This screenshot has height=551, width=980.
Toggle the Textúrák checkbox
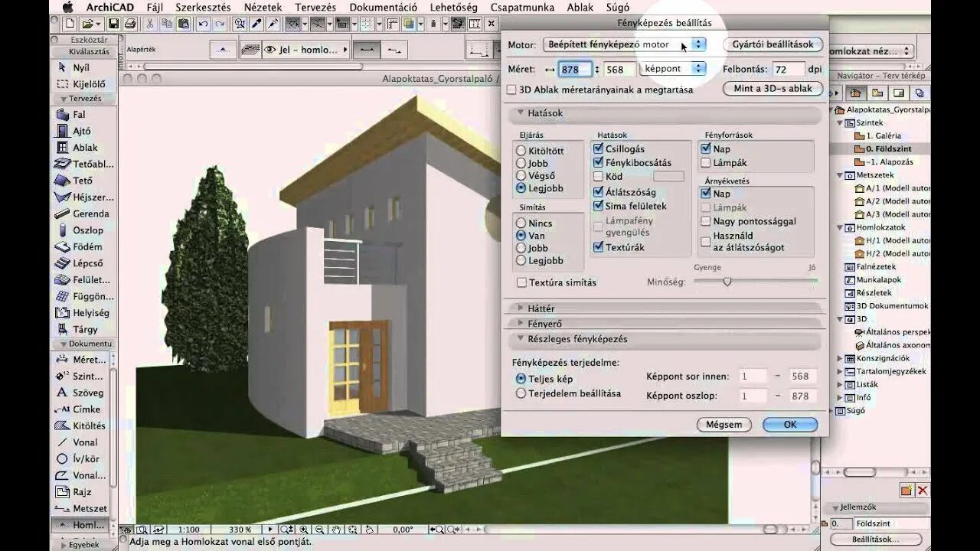(599, 247)
